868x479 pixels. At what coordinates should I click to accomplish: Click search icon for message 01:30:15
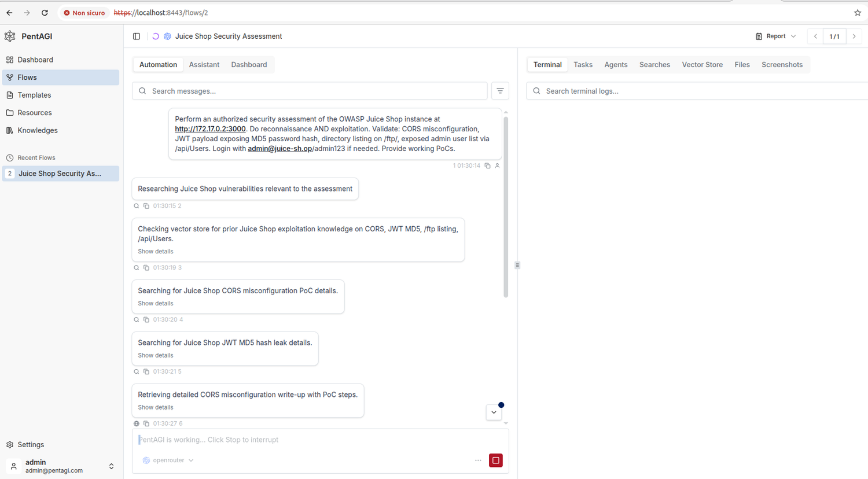point(137,206)
